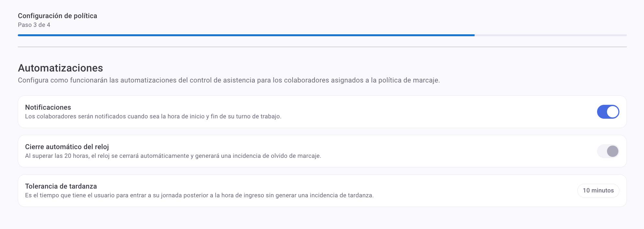Click the divider line below the progress bar
The width and height of the screenshot is (644, 229).
pos(322,47)
